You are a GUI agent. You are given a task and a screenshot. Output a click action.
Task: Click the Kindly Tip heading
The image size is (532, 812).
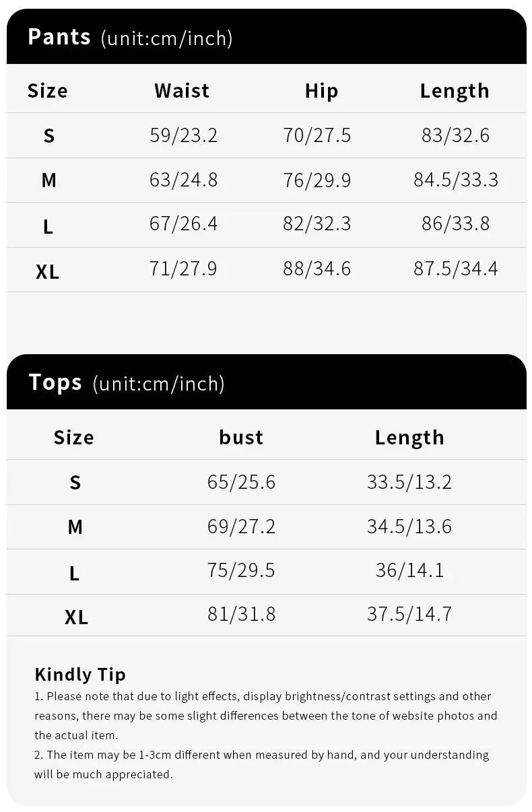click(80, 674)
